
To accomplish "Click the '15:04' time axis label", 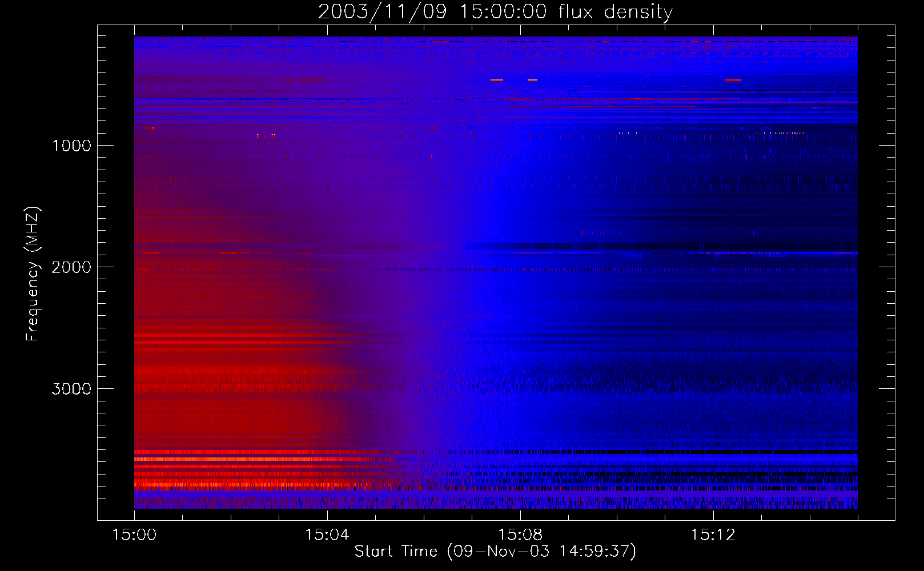I will tap(327, 535).
